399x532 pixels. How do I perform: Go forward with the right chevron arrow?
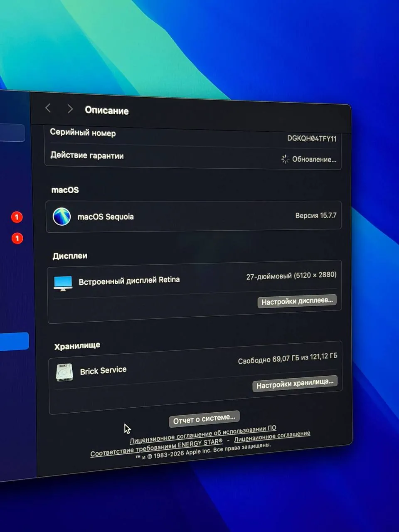(x=70, y=109)
